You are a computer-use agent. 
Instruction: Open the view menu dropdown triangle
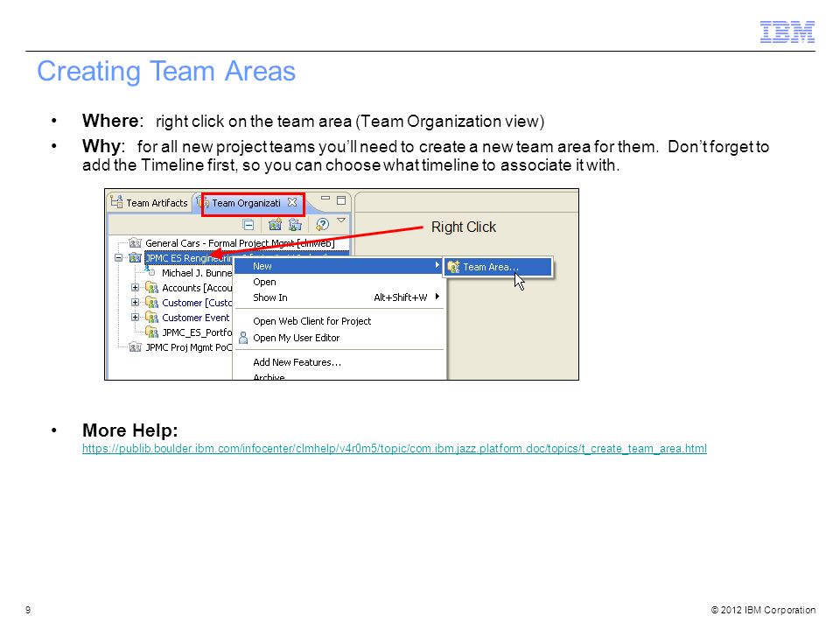(341, 220)
